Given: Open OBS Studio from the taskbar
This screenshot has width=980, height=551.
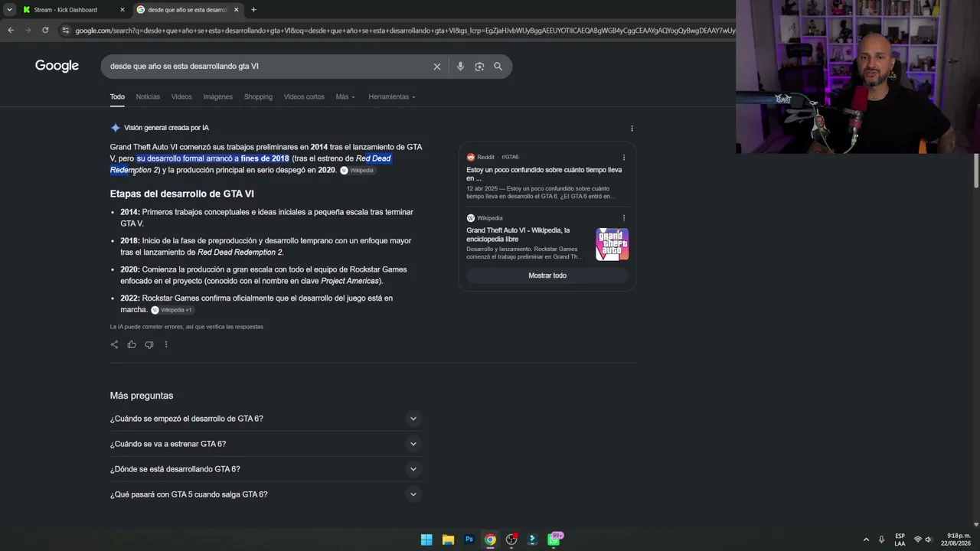Looking at the screenshot, I should click(511, 540).
